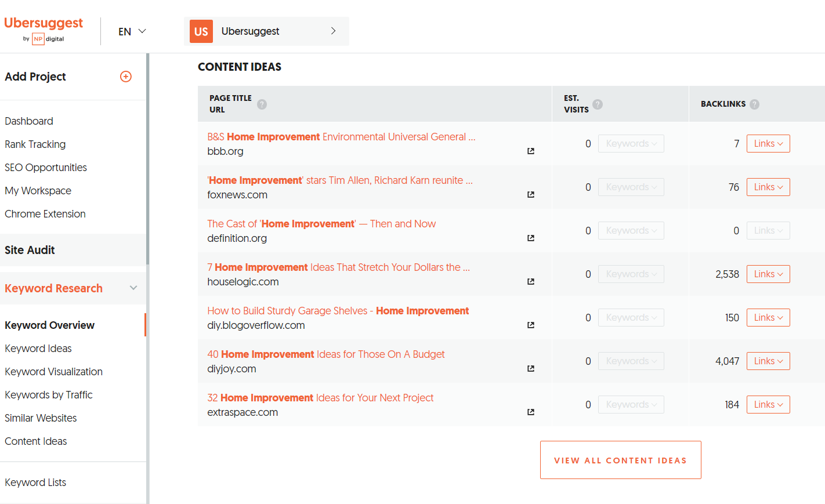
Task: Click the Ubersuggest logo
Action: pyautogui.click(x=44, y=30)
